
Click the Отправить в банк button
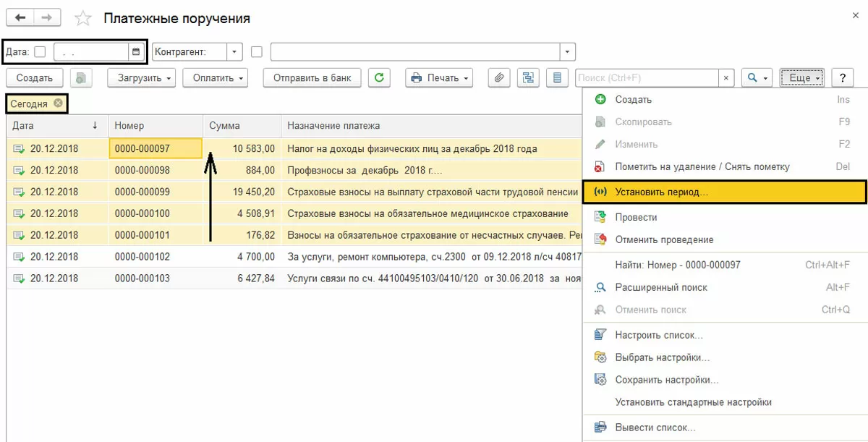(x=312, y=78)
